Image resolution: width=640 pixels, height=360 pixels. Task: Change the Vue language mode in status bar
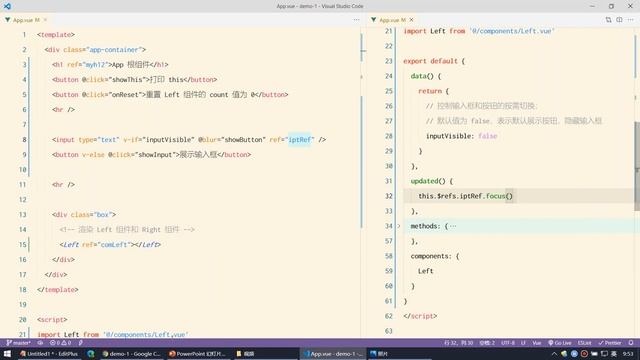coord(536,343)
